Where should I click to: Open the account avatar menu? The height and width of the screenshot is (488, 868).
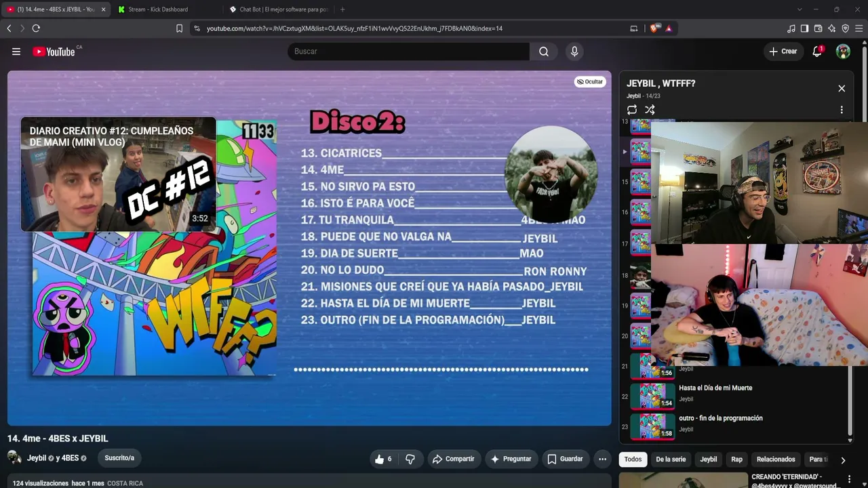coord(843,52)
